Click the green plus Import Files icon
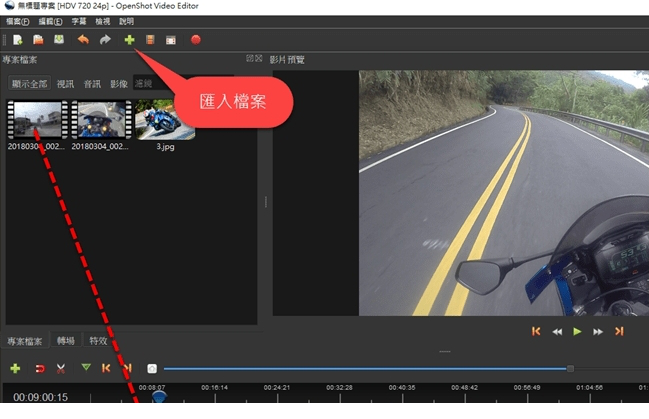 (x=130, y=40)
